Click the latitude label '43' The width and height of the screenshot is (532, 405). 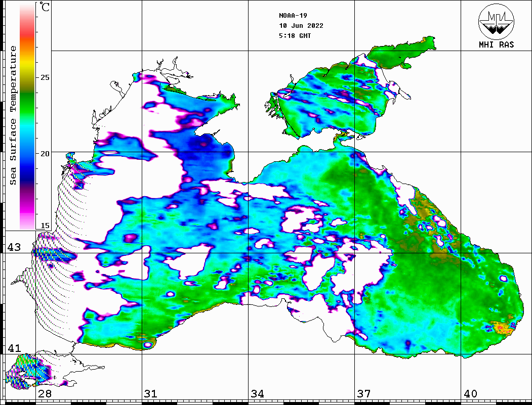(x=14, y=247)
